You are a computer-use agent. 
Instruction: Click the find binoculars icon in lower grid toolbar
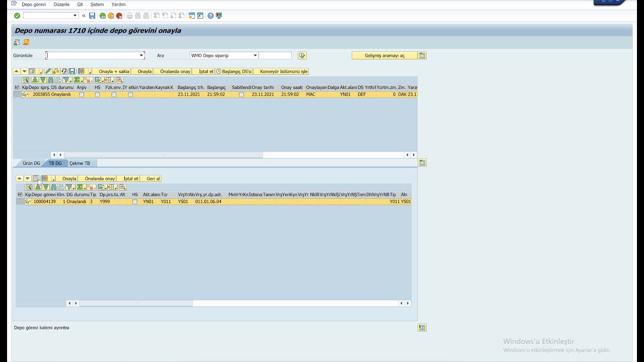(54, 187)
